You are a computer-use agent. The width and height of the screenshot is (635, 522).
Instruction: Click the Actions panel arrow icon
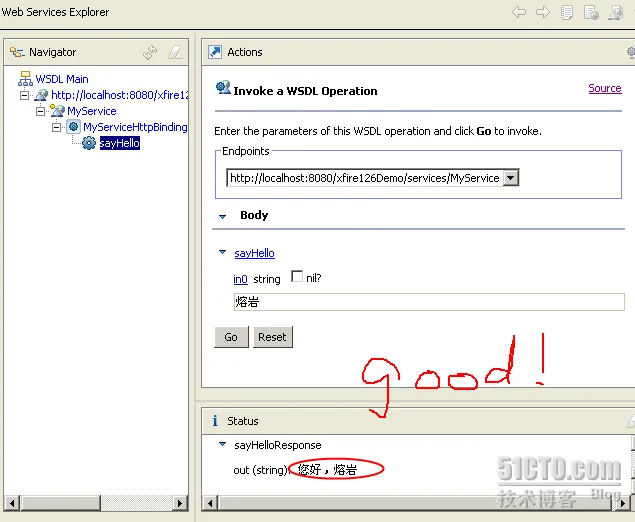pyautogui.click(x=215, y=52)
